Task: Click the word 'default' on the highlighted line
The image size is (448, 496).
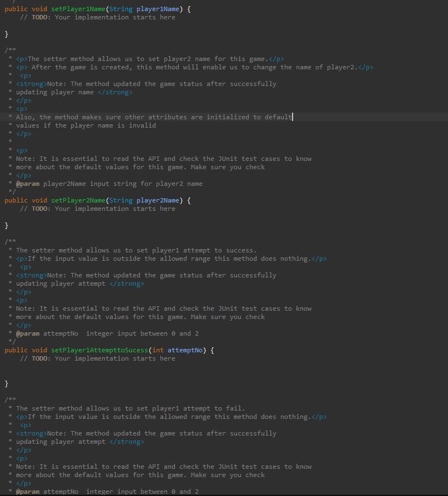Action: [x=279, y=117]
